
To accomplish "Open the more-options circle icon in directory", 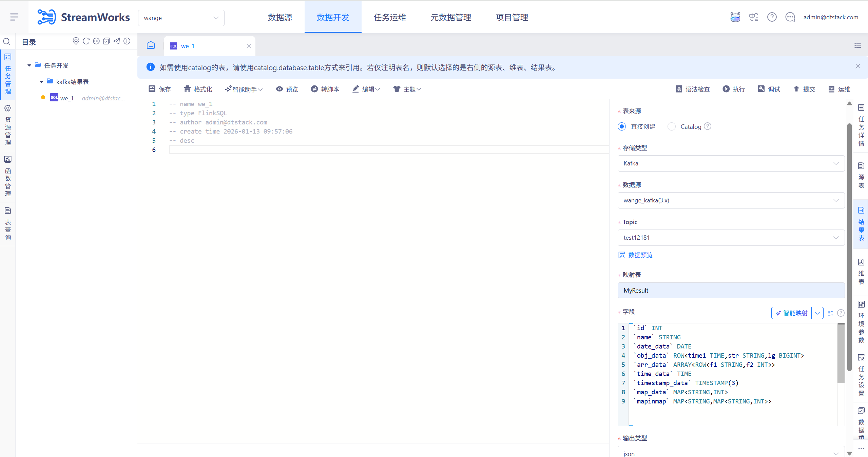I will click(x=96, y=41).
